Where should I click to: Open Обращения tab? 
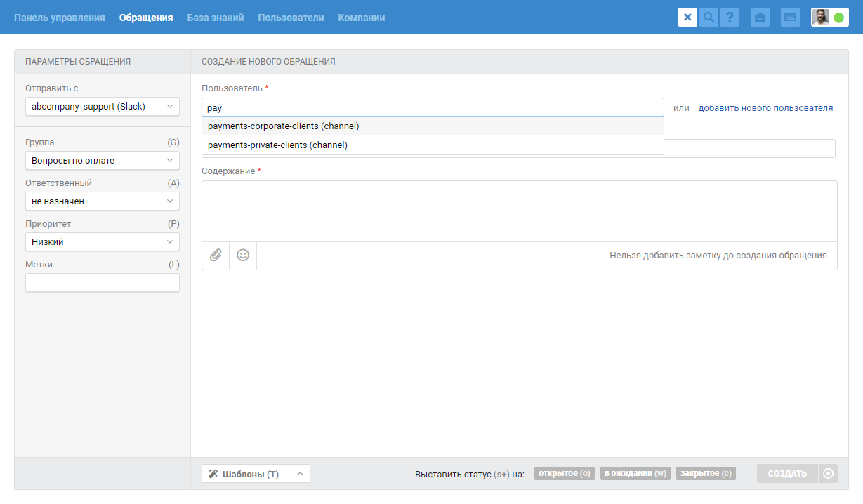[146, 18]
